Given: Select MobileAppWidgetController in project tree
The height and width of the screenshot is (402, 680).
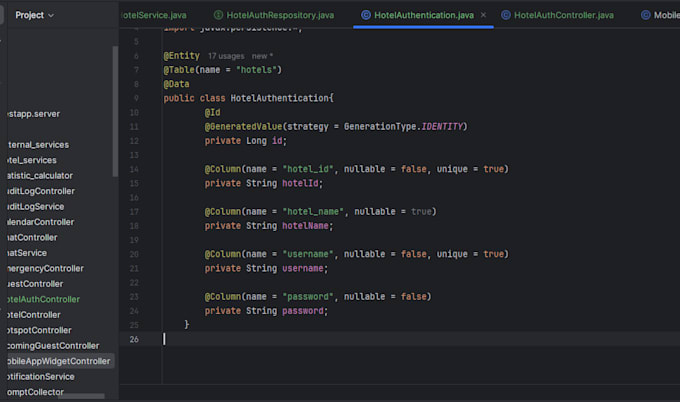Looking at the screenshot, I should coord(59,361).
